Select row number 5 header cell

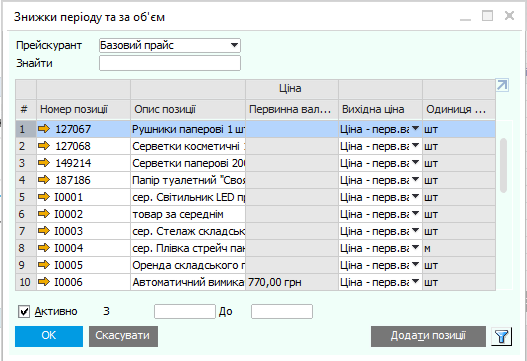click(26, 197)
